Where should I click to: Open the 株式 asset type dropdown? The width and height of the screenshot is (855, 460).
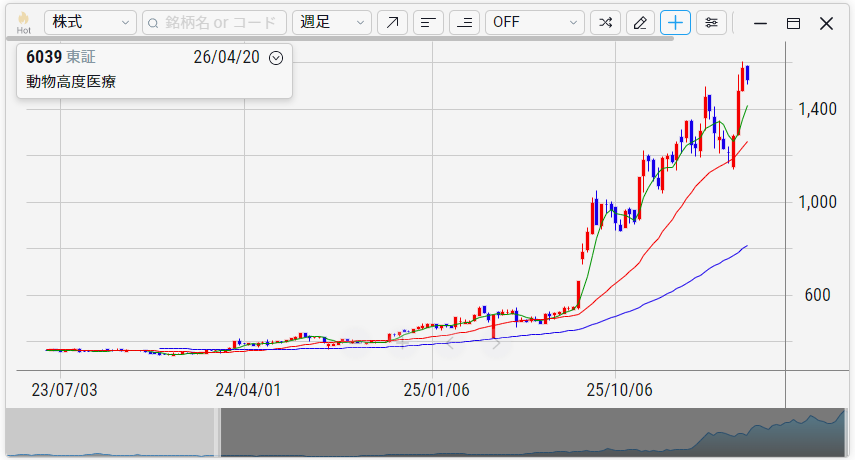coord(90,22)
